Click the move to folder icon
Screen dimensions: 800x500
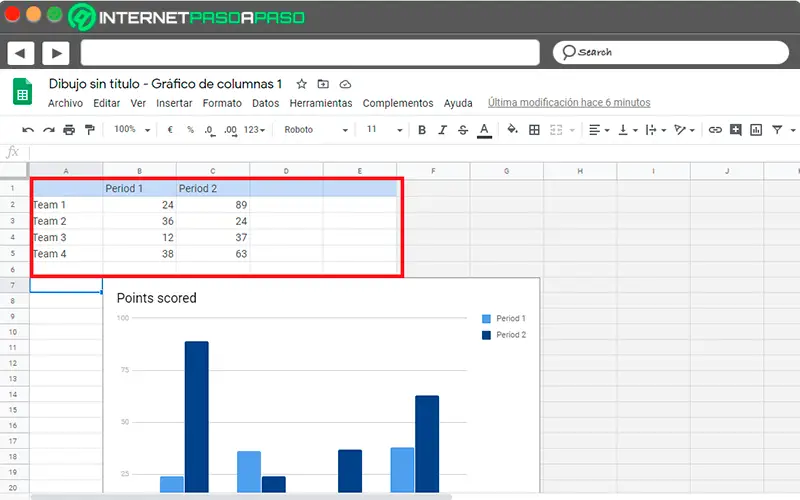pos(323,84)
